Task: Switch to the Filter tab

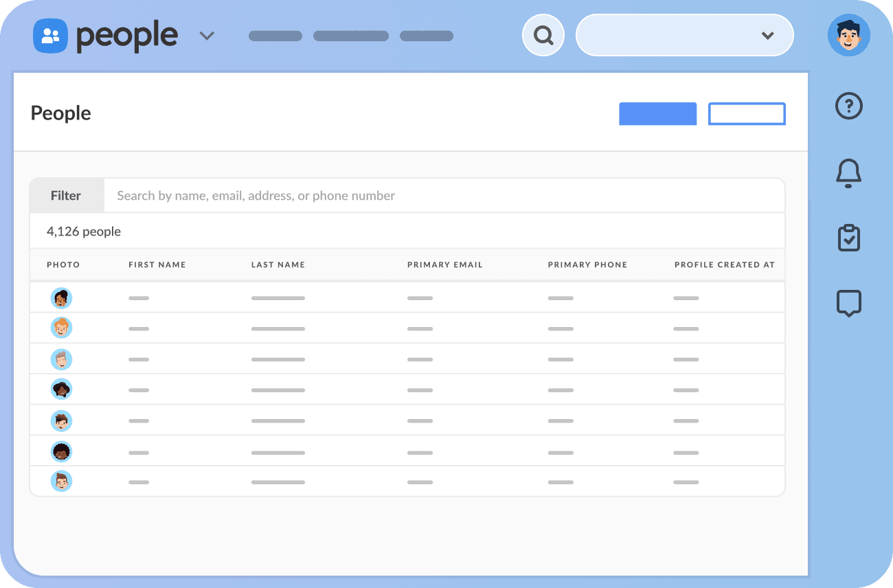Action: coord(66,195)
